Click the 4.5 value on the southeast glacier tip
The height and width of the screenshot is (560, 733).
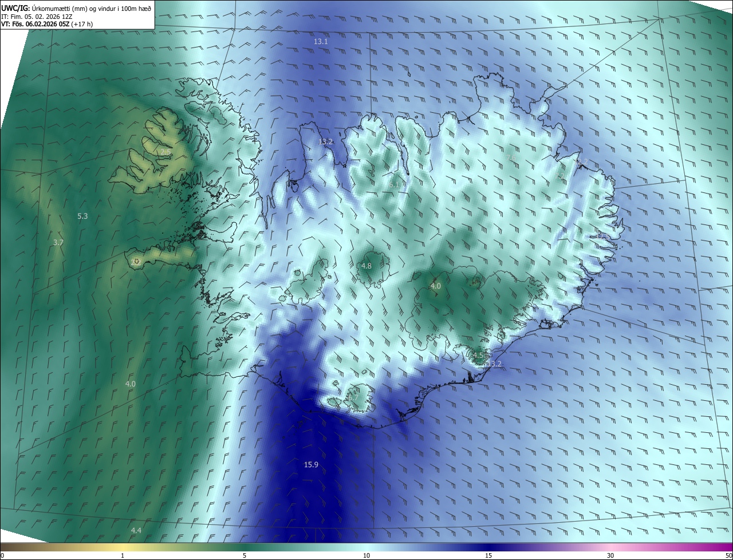click(x=479, y=355)
